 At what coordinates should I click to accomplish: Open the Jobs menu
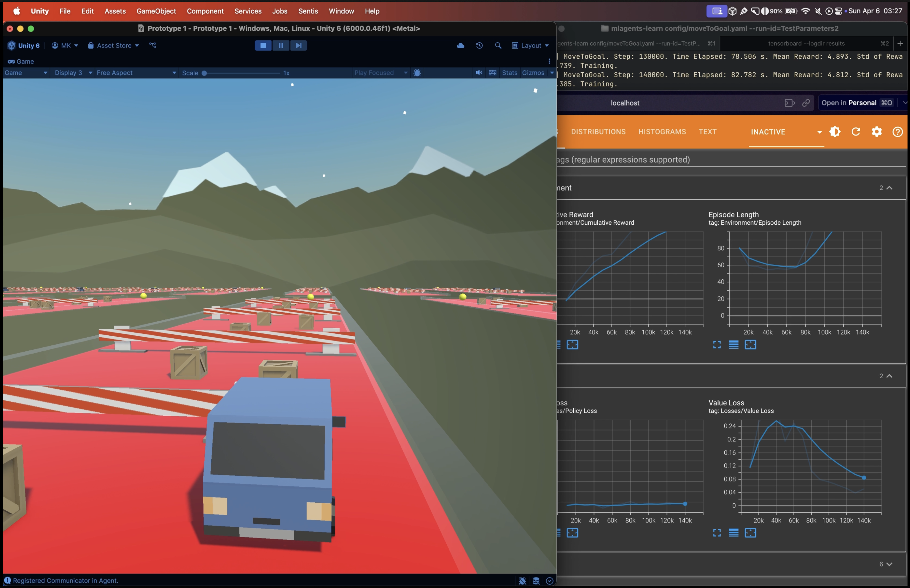point(279,11)
